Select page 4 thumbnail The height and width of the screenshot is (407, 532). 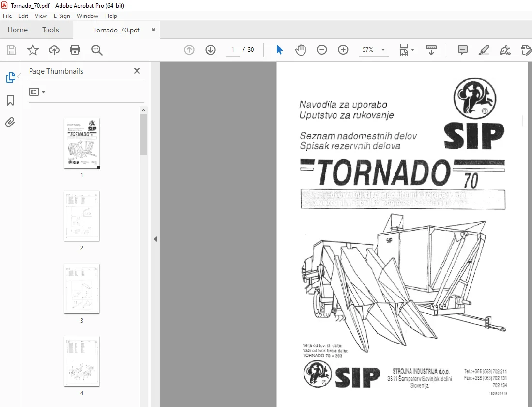coord(82,361)
